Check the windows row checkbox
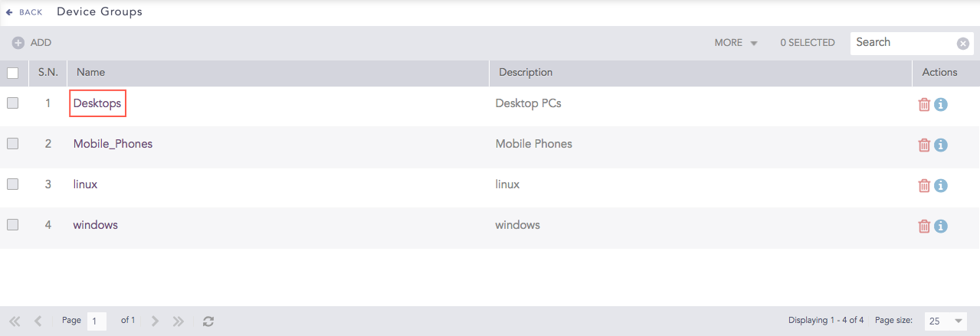This screenshot has width=980, height=336. (12, 225)
